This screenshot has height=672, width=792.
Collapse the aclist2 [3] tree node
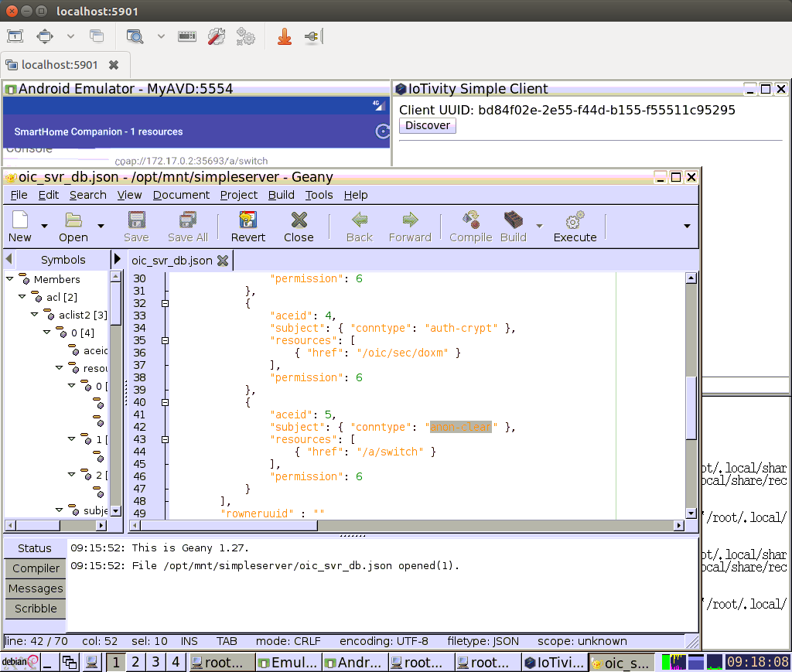[x=35, y=315]
